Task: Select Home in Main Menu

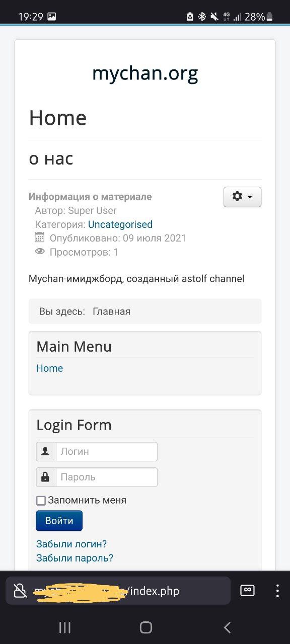Action: point(49,368)
